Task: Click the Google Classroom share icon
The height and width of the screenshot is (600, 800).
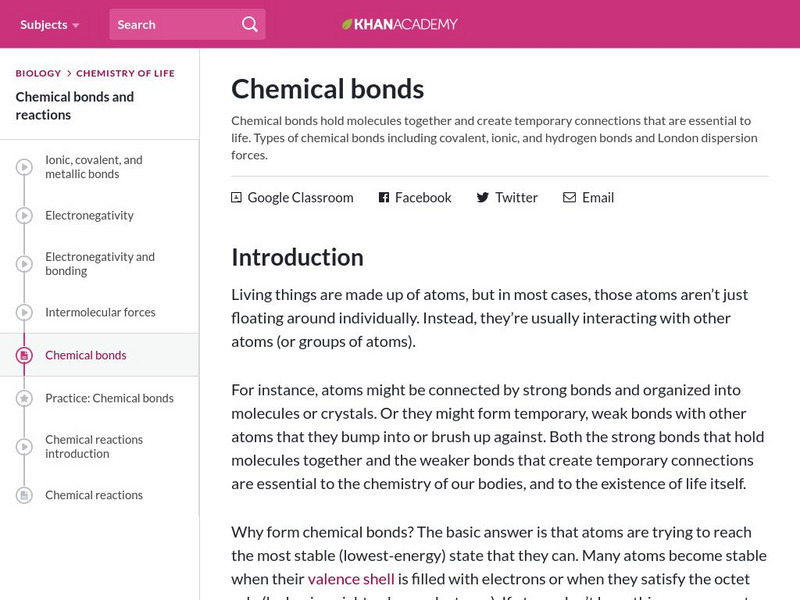Action: point(236,198)
